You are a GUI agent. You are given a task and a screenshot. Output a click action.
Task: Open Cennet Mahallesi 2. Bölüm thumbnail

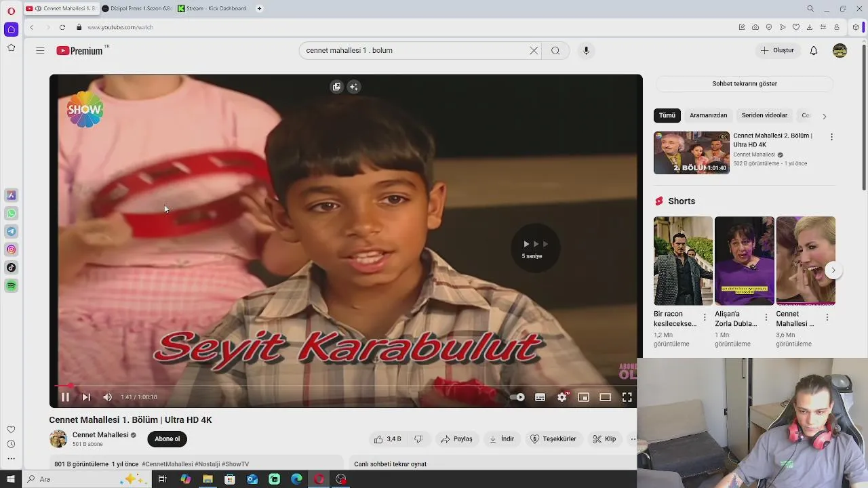692,153
